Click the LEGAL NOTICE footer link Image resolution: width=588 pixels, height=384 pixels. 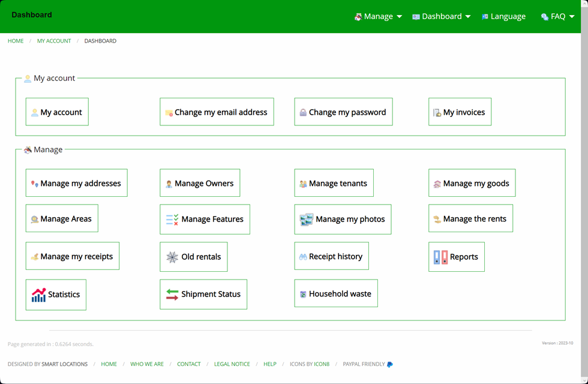pos(232,364)
